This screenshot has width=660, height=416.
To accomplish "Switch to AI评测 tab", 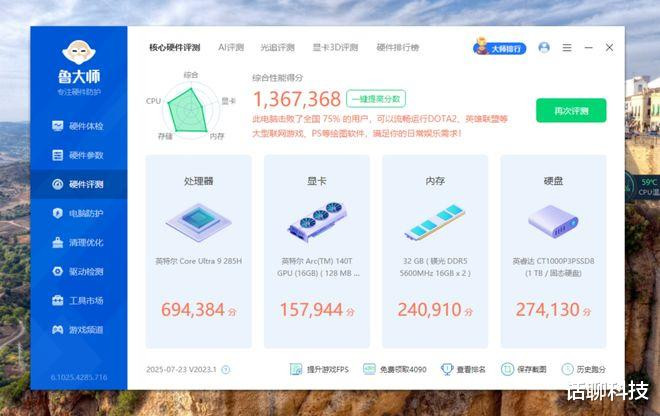I will point(231,47).
